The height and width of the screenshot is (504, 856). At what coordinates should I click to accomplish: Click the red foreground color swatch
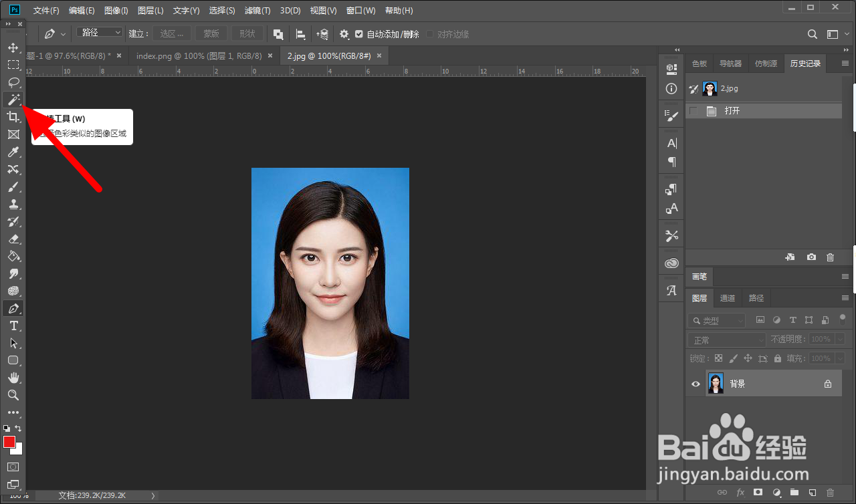tap(9, 442)
